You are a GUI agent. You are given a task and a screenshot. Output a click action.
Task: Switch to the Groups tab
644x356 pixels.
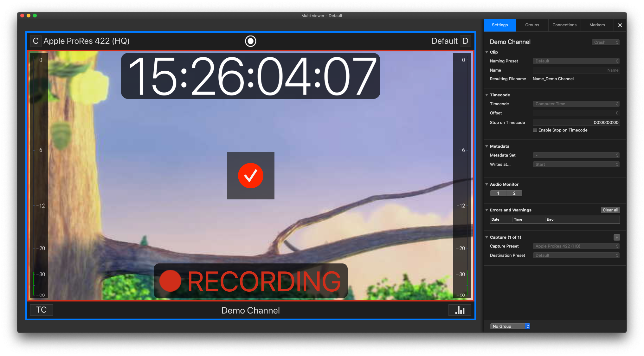(532, 25)
